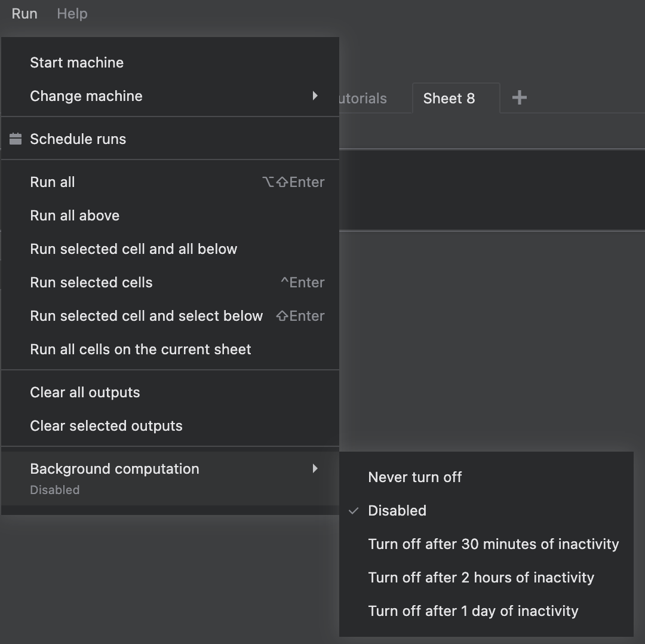Add a new sheet with the plus icon
Screen dimensions: 645x644
pos(518,98)
